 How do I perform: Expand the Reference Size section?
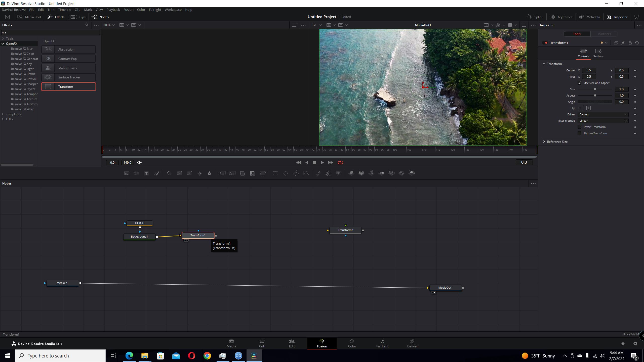pyautogui.click(x=544, y=142)
